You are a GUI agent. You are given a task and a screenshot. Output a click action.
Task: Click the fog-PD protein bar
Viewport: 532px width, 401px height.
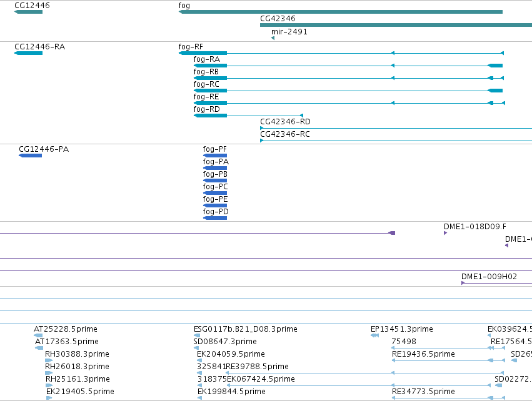(215, 218)
